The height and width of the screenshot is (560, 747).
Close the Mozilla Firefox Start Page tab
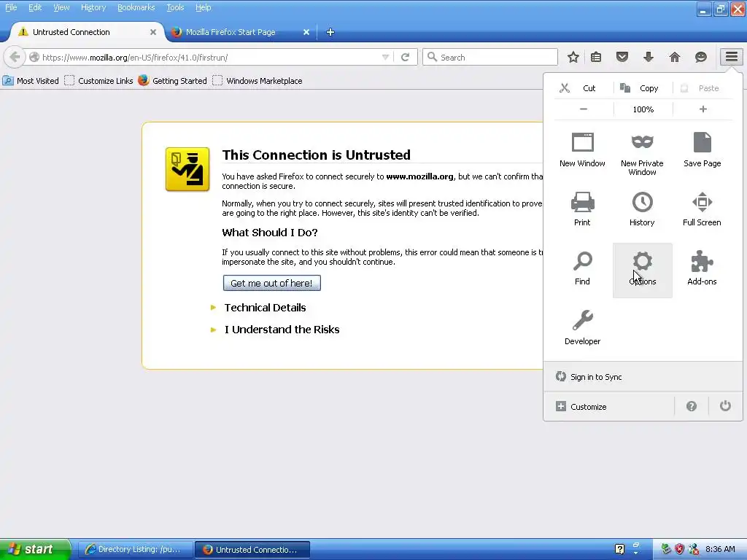click(306, 32)
